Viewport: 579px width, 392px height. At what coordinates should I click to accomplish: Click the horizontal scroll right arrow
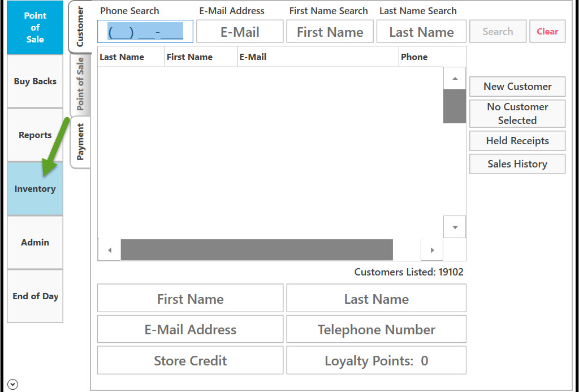click(x=432, y=250)
